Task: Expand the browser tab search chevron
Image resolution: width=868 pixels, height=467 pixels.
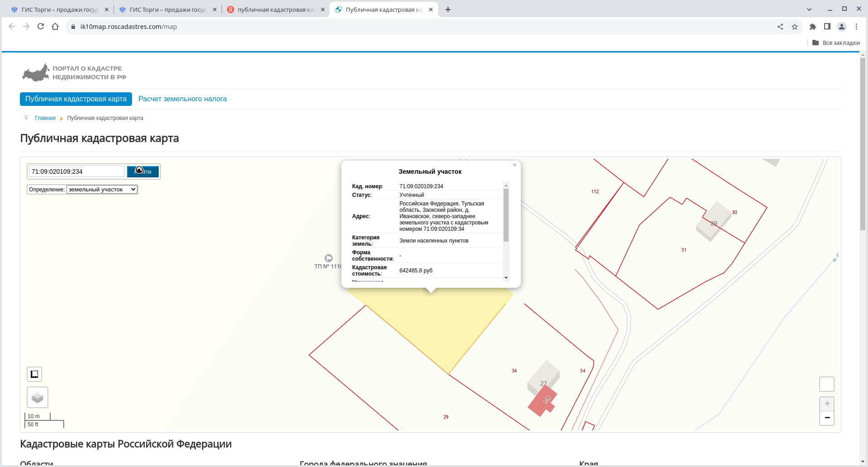Action: pyautogui.click(x=809, y=10)
